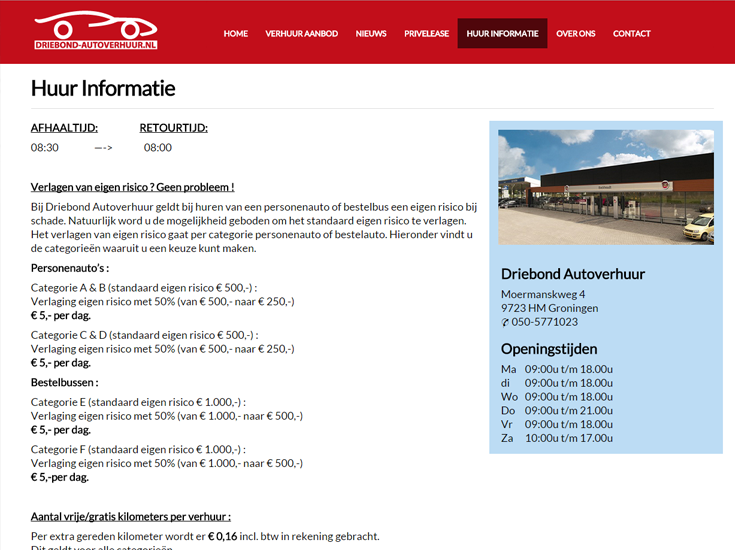Go to VERHUUR AANBOD page
This screenshot has height=550, width=735.
(301, 34)
